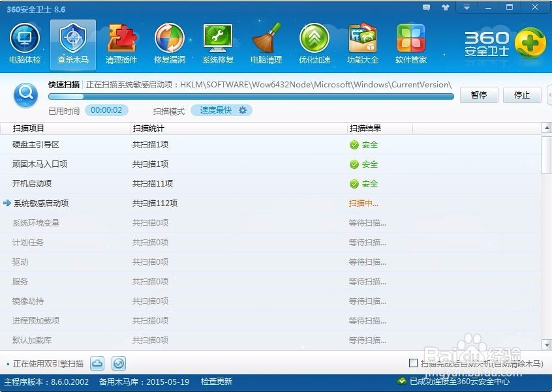Screen dimensions: 552x392
Task: Open 速度最快 scan mode selector
Action: coord(221,110)
